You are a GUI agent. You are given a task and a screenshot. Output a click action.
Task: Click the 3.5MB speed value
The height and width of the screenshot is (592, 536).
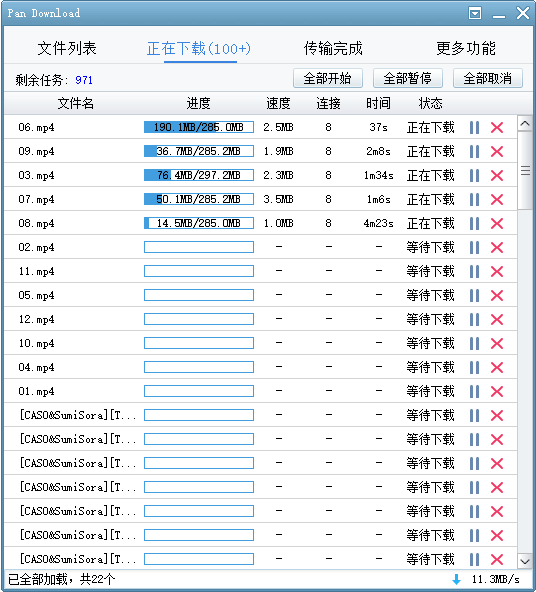pos(279,199)
